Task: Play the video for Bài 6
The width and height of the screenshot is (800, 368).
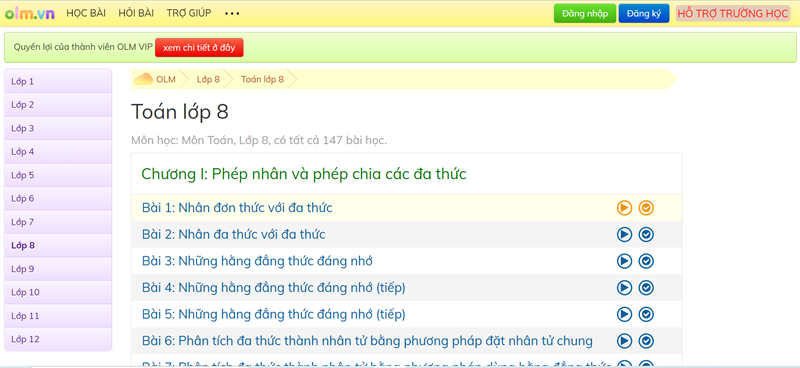Action: [624, 340]
